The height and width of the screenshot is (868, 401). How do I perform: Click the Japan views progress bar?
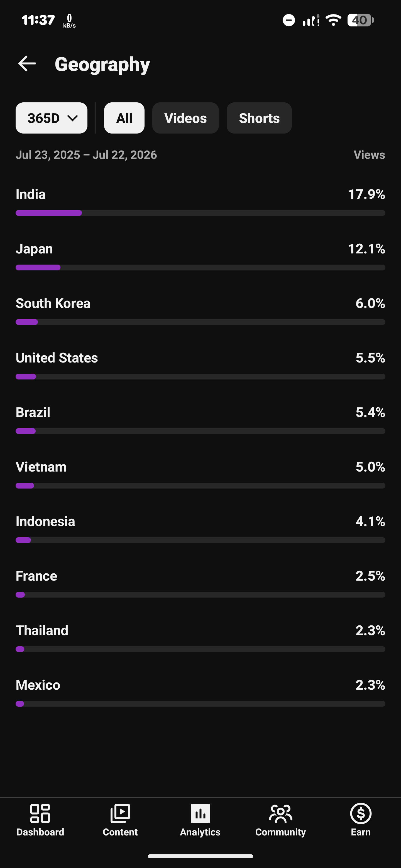(x=200, y=268)
